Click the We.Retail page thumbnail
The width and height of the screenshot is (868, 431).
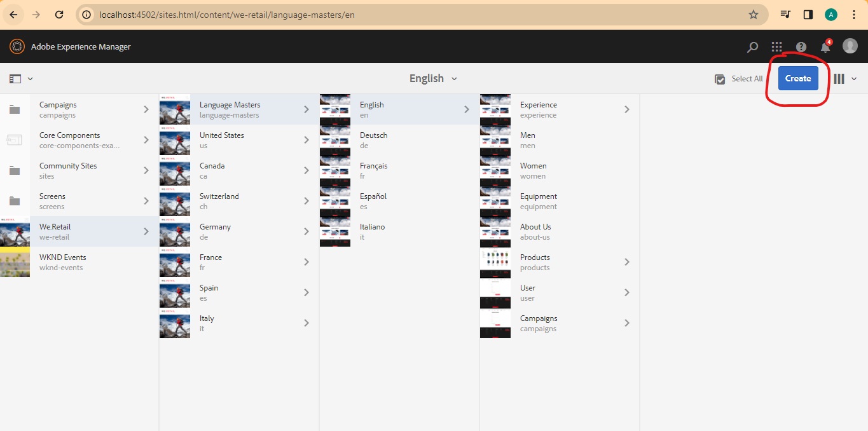click(x=15, y=231)
